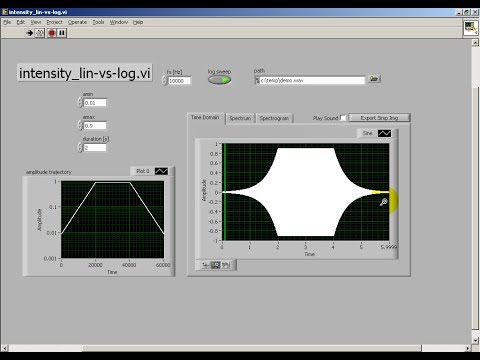Viewport: 480px width, 360px height.
Task: Open the Window menu
Action: pyautogui.click(x=119, y=22)
